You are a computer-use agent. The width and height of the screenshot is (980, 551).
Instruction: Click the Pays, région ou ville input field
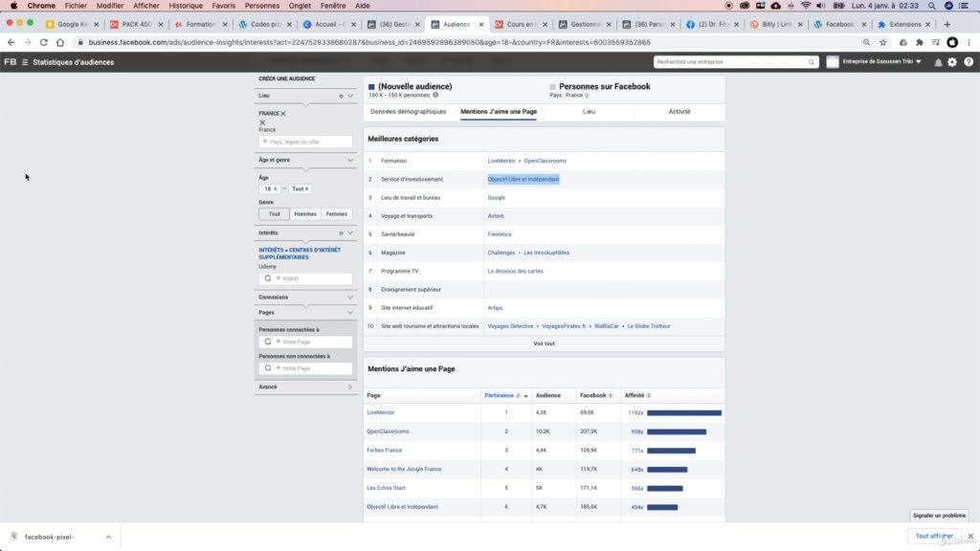(305, 142)
